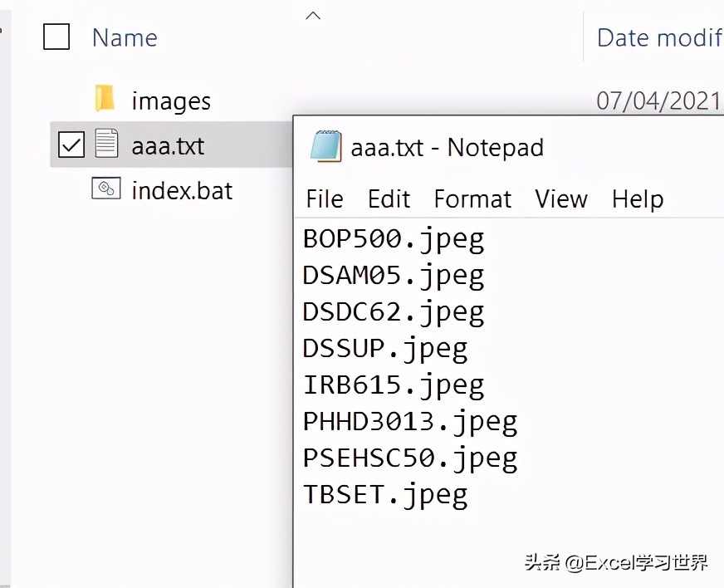Screen dimensions: 724x588
Task: Place cursor on the DSSUP.jpeg line
Action: coord(385,349)
